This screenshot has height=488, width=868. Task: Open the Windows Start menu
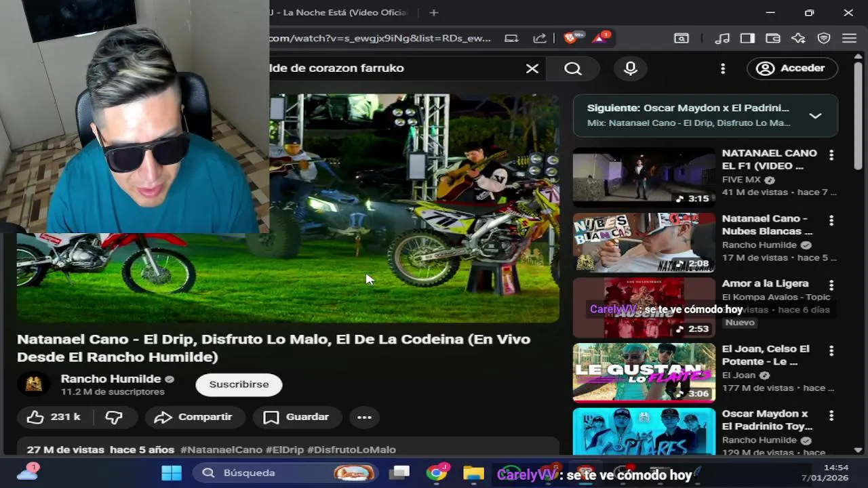pos(172,472)
